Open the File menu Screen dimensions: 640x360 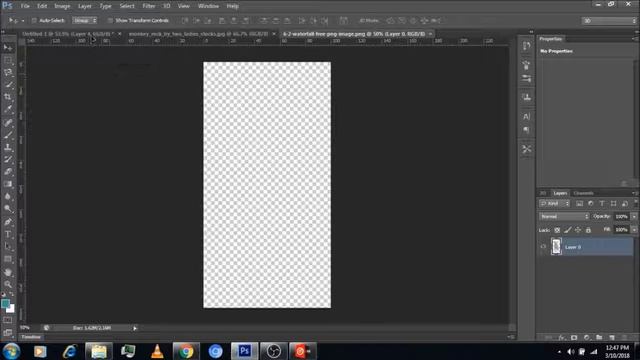tap(25, 6)
